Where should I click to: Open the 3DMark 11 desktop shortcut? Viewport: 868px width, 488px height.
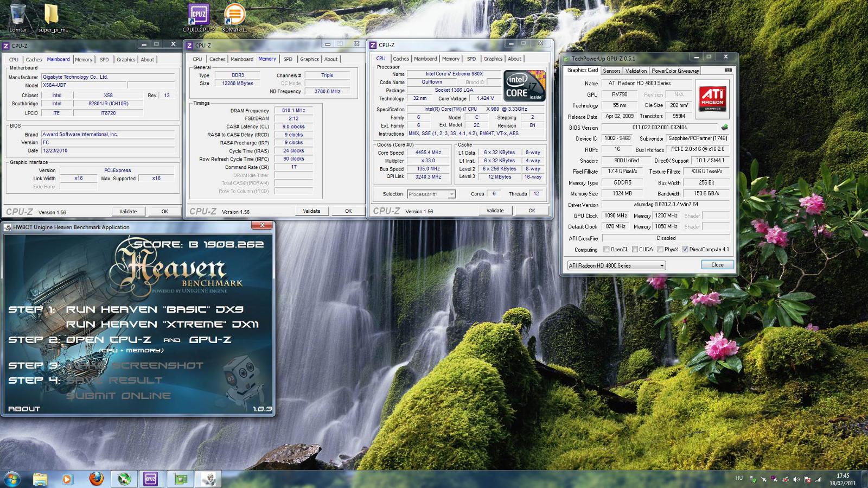coord(234,17)
